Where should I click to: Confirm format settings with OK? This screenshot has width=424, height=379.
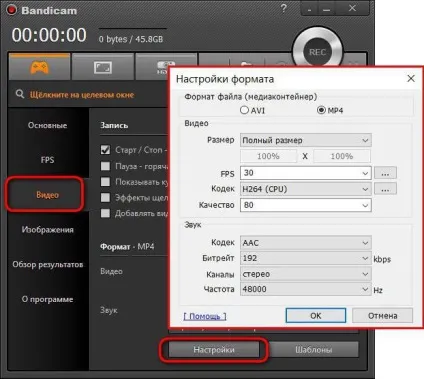pyautogui.click(x=316, y=315)
